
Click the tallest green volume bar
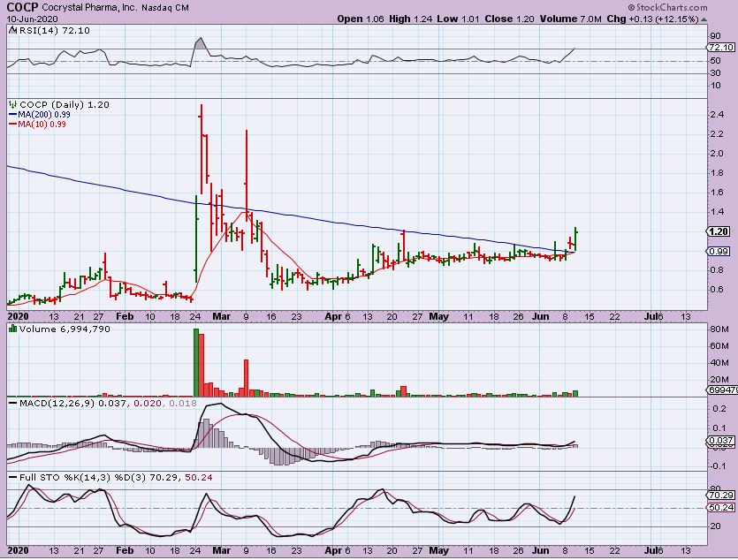click(196, 362)
